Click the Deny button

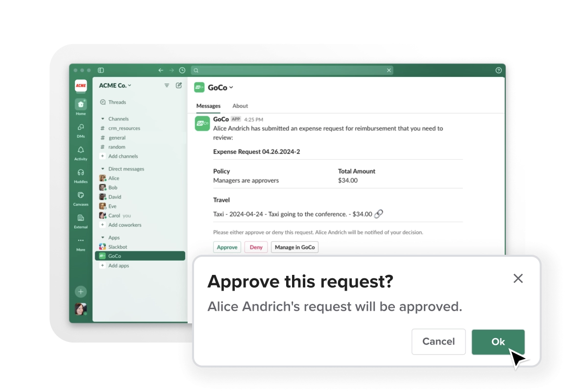[x=256, y=247]
